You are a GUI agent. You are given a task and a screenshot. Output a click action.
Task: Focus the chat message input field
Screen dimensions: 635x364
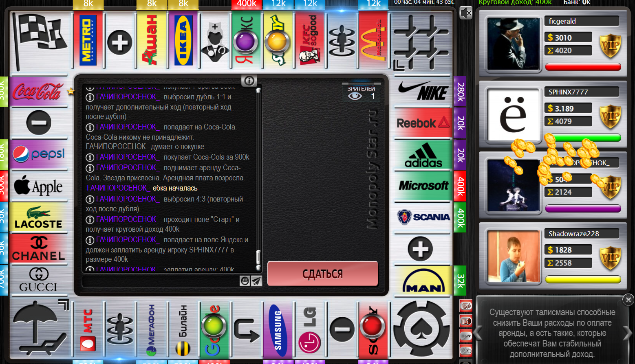click(161, 281)
